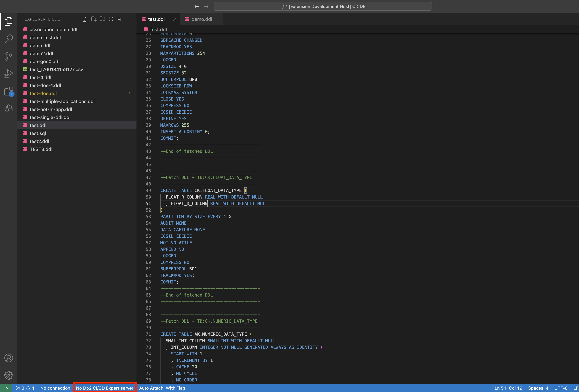
Task: Switch to the demo.ddl editor tab
Action: [201, 19]
